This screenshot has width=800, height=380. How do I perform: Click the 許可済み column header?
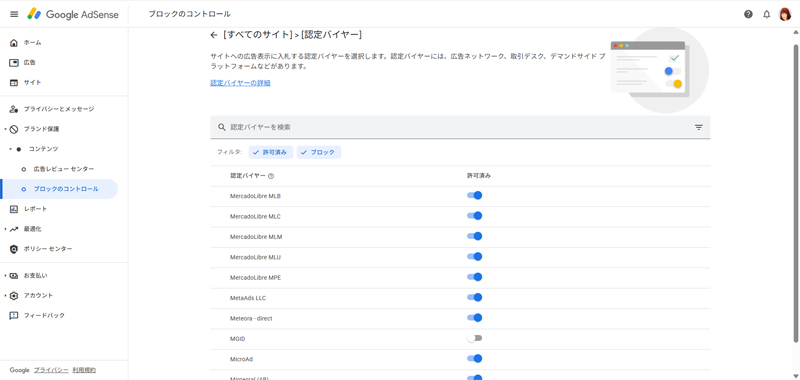click(x=479, y=176)
